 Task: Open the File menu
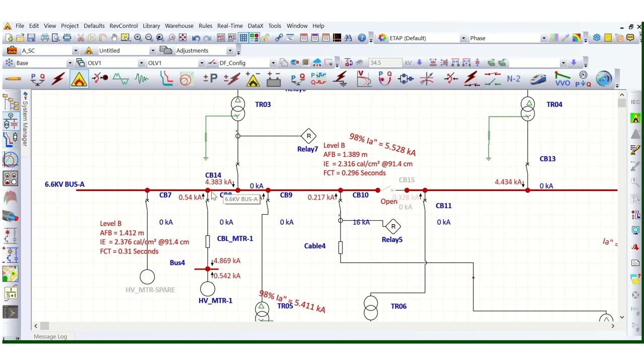20,26
